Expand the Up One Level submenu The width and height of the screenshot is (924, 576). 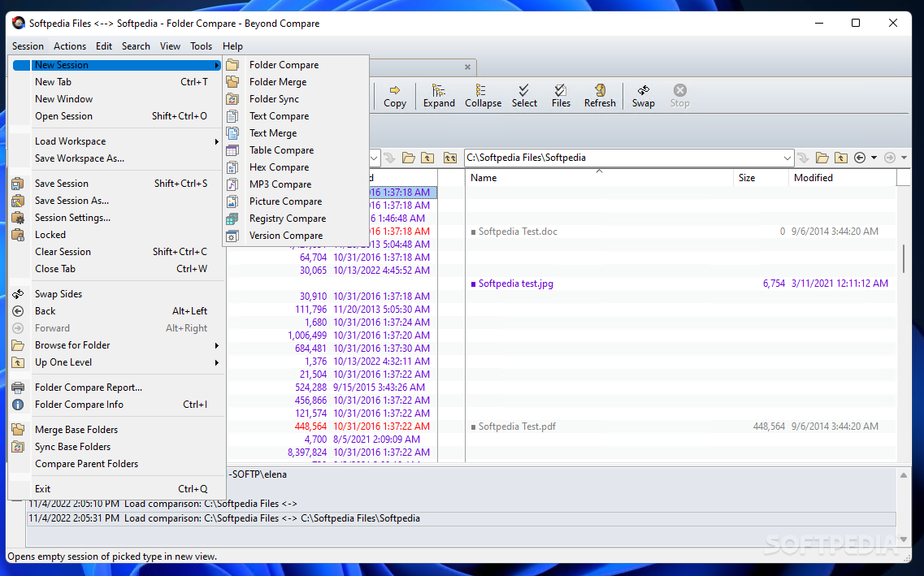117,362
